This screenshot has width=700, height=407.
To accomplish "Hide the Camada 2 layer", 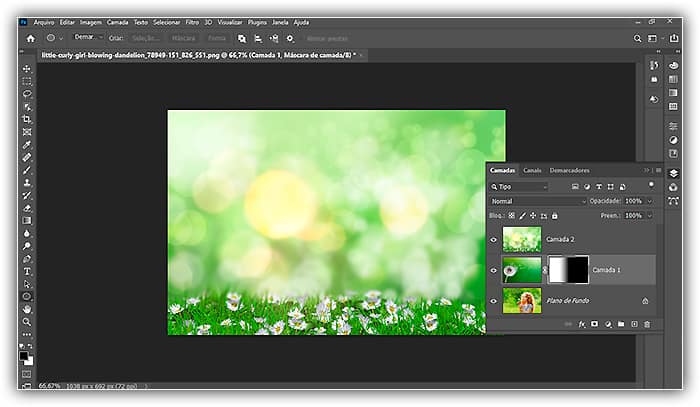I will [x=494, y=240].
